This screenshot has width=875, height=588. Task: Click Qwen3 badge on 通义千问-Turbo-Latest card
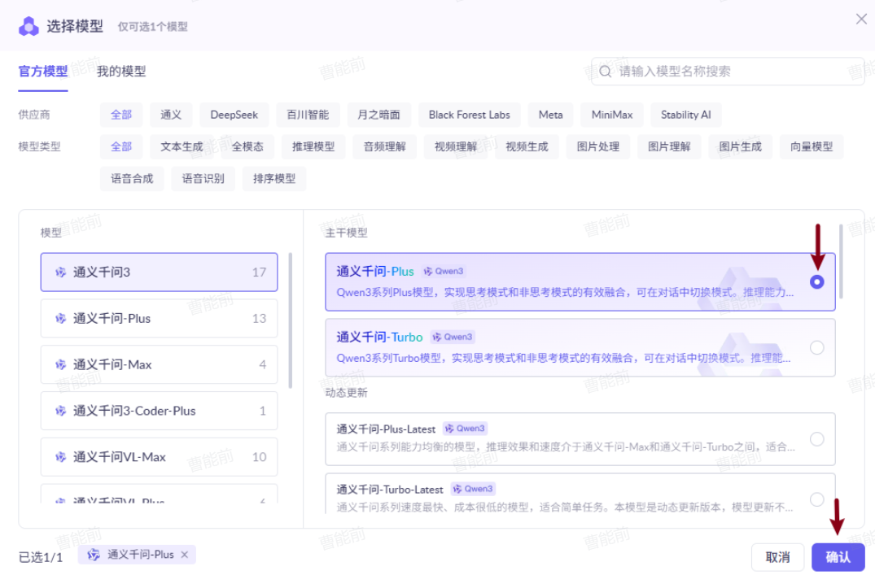[473, 489]
